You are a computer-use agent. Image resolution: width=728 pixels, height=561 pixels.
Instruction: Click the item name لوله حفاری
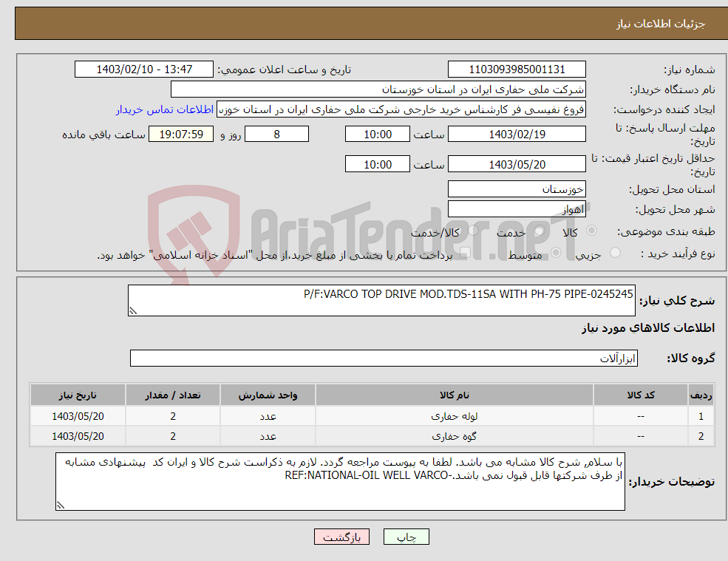pos(454,416)
